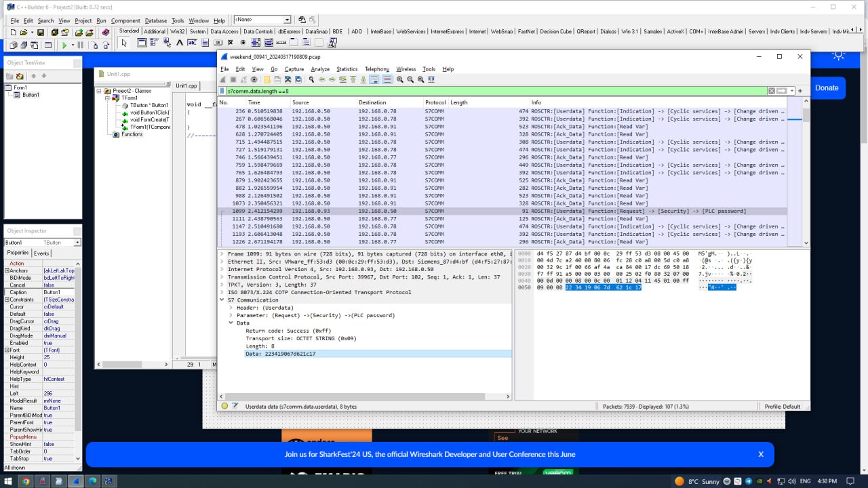The height and width of the screenshot is (488, 868).
Task: Click resize columns icon in Wireshark toolbar
Action: [431, 79]
